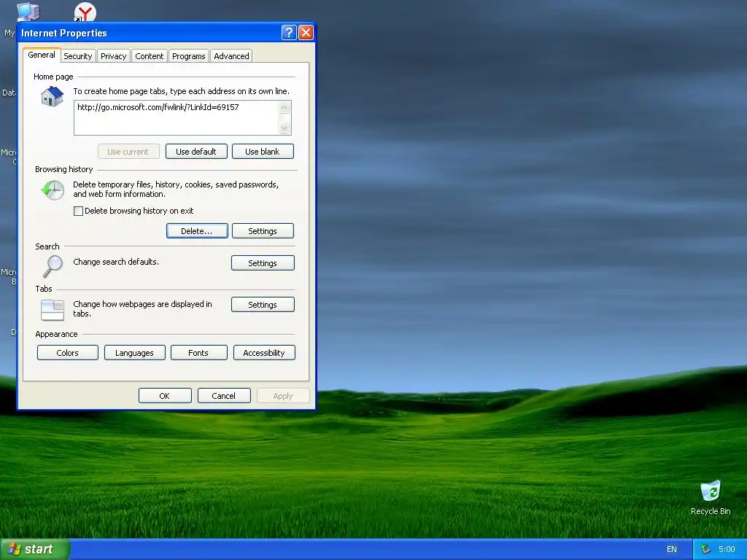The image size is (747, 560).
Task: Confirm with the OK button
Action: pos(165,396)
